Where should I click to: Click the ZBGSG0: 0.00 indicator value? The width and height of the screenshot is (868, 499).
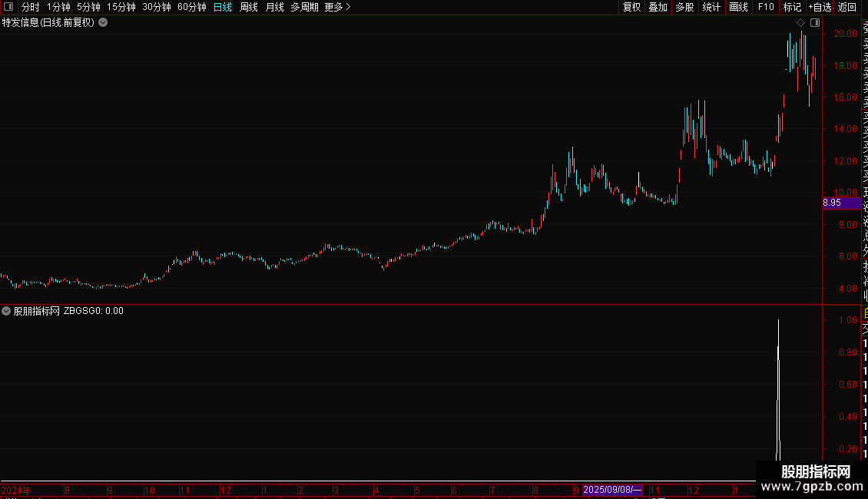click(x=94, y=311)
